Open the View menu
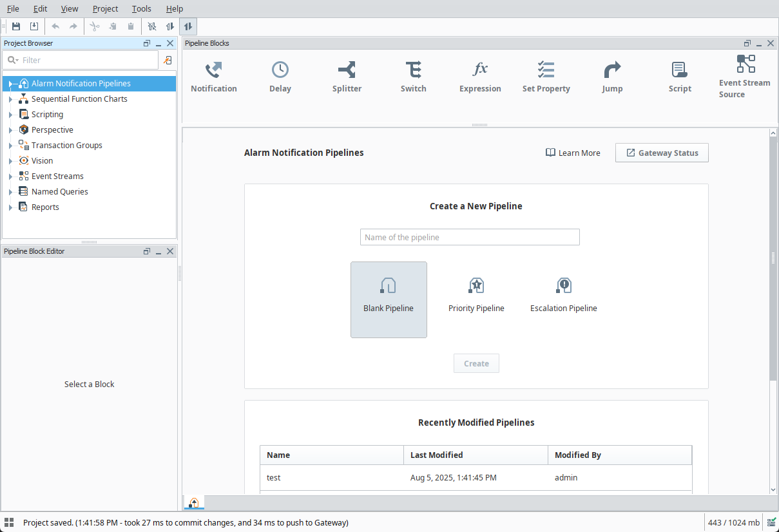779x532 pixels. (70, 8)
